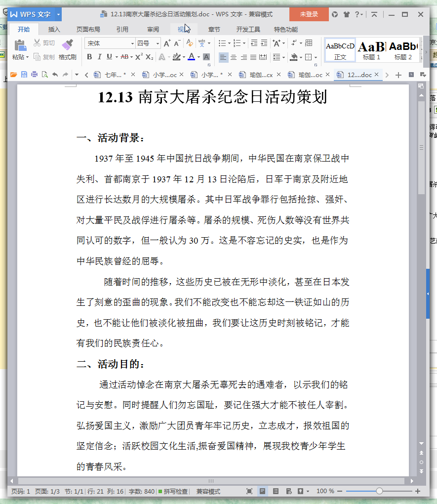Open the 开发工具 ribbon tab
This screenshot has width=437, height=504.
(248, 30)
